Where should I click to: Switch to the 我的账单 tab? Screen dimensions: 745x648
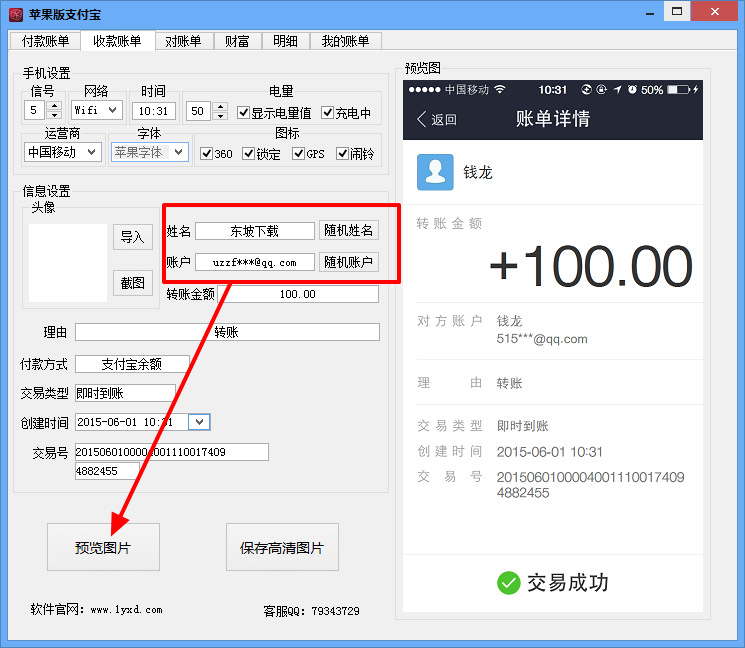[345, 41]
